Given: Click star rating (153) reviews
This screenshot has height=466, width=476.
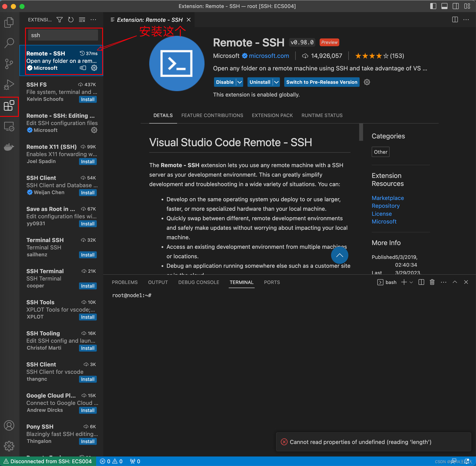Looking at the screenshot, I should 379,56.
